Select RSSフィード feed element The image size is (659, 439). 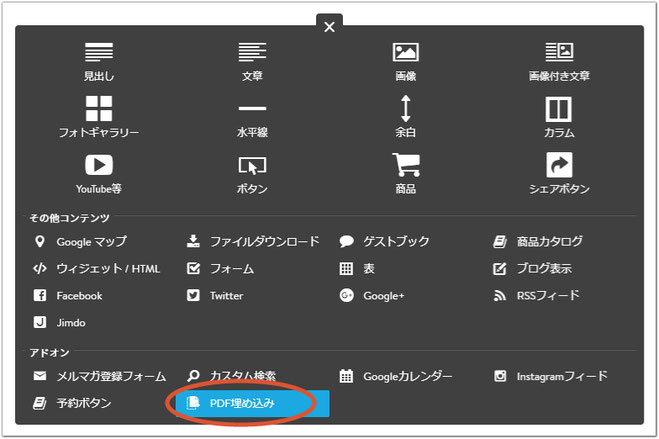[x=536, y=296]
